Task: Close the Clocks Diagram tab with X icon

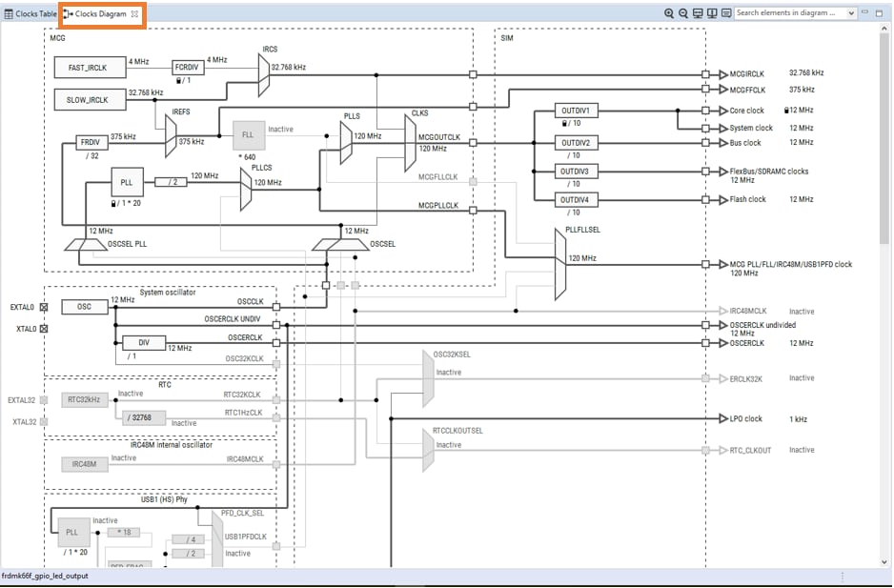Action: click(134, 14)
